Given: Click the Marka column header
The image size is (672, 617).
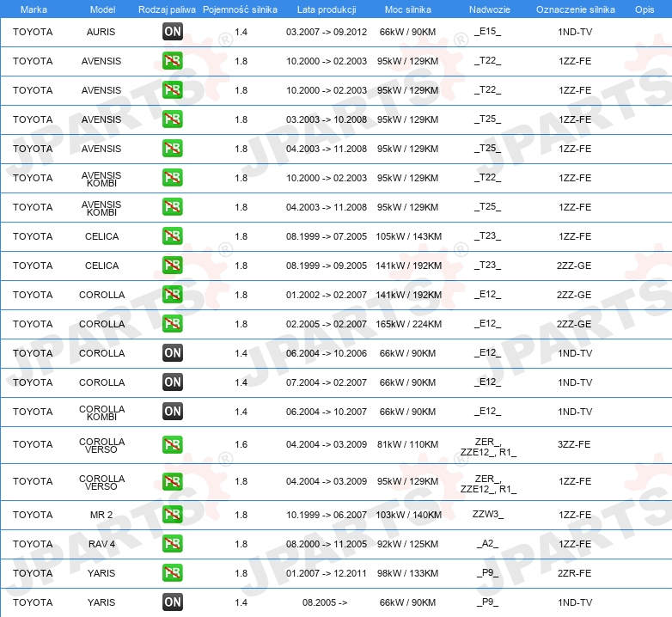Looking at the screenshot, I should click(x=34, y=9).
